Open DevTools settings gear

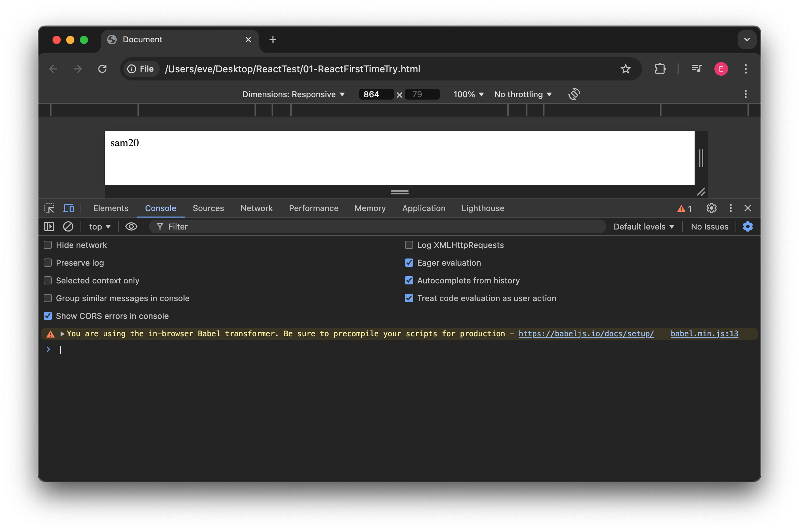[711, 208]
